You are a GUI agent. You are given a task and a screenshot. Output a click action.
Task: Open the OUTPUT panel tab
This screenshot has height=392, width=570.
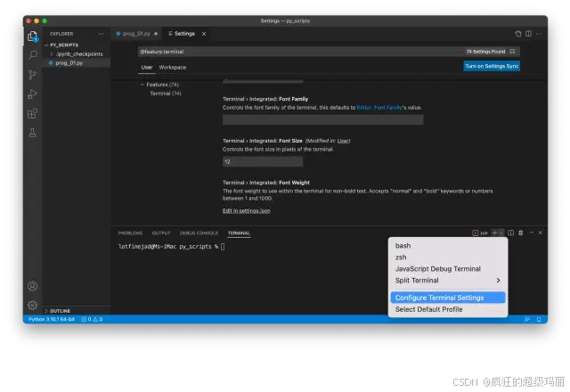[161, 233]
